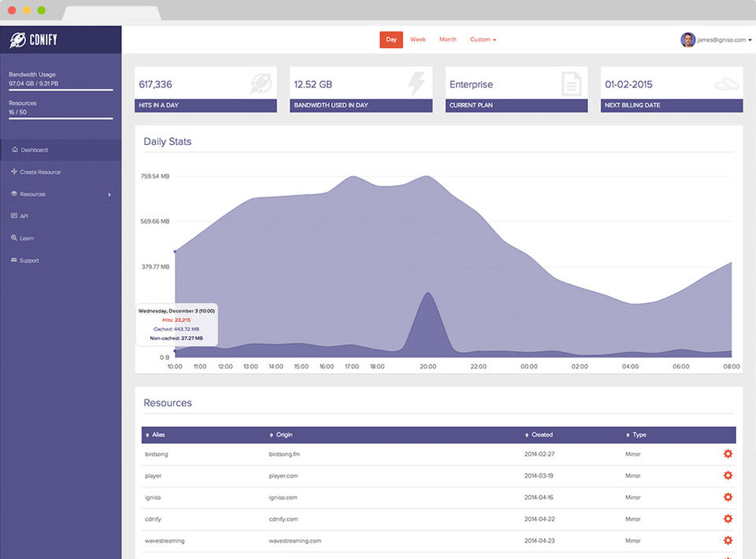Sort table by Created column
The image size is (756, 559).
(539, 435)
